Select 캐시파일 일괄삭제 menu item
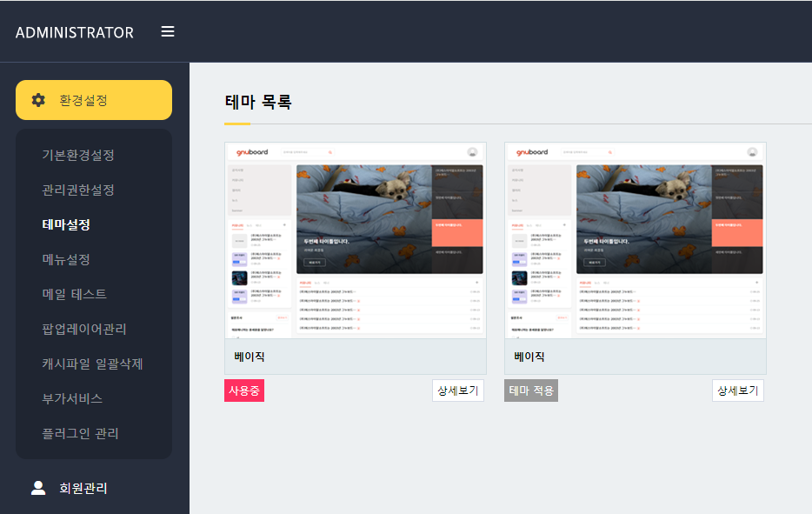Screen dimensions: 812x514 (x=92, y=364)
